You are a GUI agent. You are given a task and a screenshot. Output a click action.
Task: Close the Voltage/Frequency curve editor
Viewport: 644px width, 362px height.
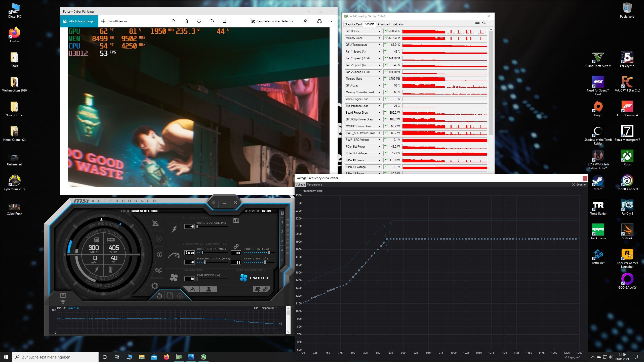coord(585,178)
